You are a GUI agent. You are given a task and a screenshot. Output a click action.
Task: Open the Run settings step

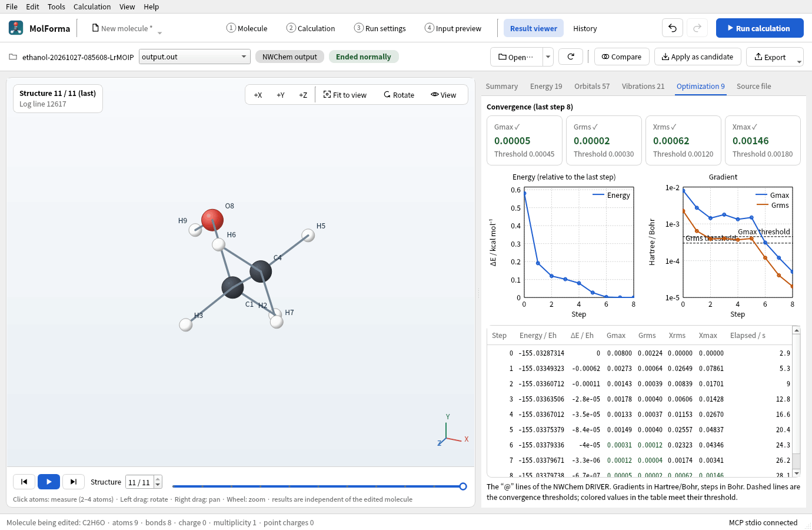[380, 28]
